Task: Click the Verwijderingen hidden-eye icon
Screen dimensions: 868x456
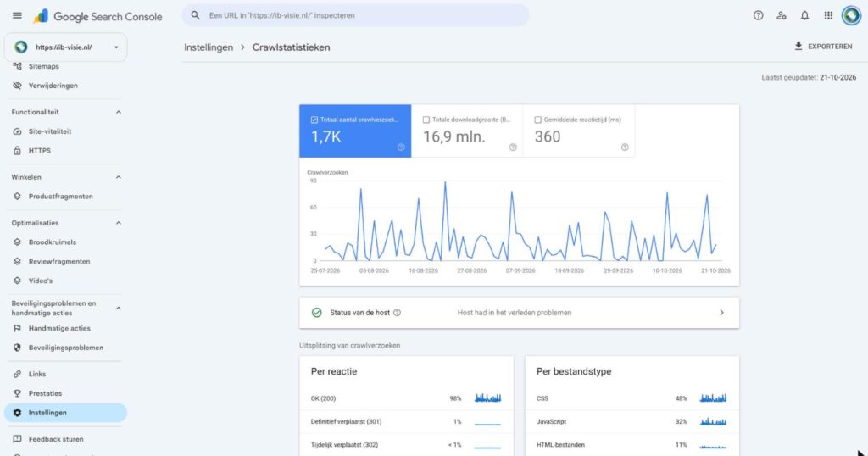Action: tap(17, 86)
